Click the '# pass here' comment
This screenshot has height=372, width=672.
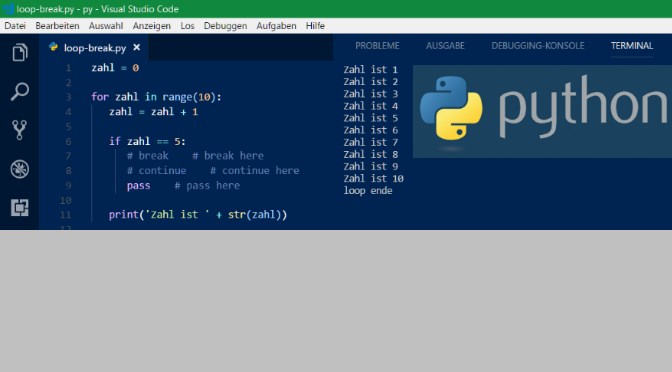(207, 186)
